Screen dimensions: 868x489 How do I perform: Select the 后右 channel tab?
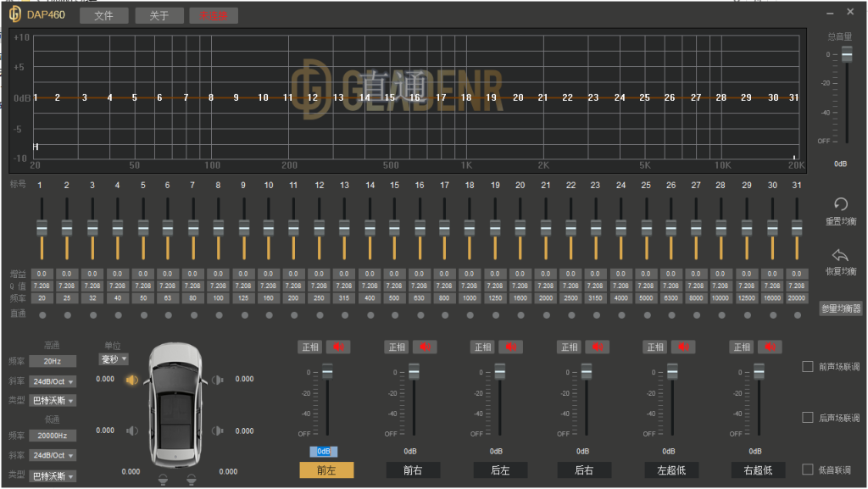[x=584, y=470]
